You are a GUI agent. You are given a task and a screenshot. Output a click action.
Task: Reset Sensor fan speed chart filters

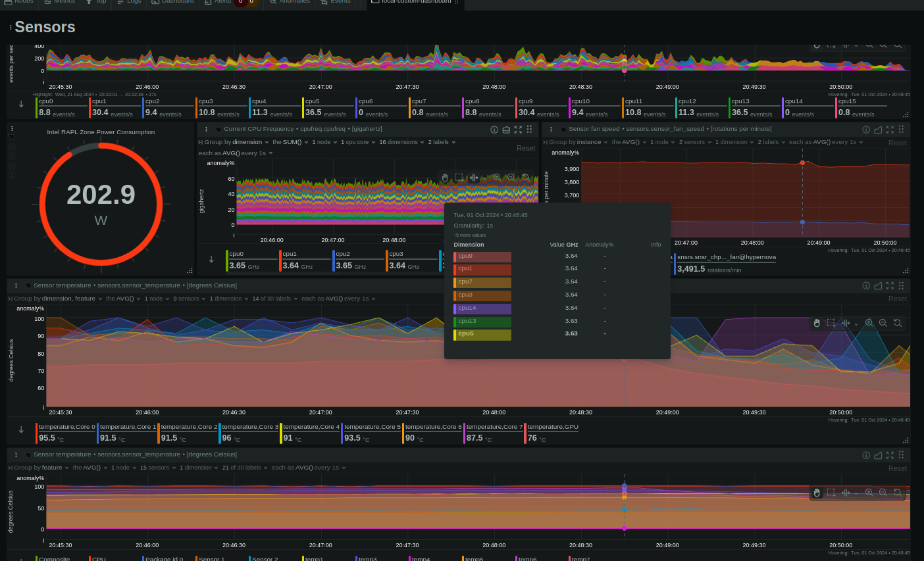pyautogui.click(x=898, y=143)
